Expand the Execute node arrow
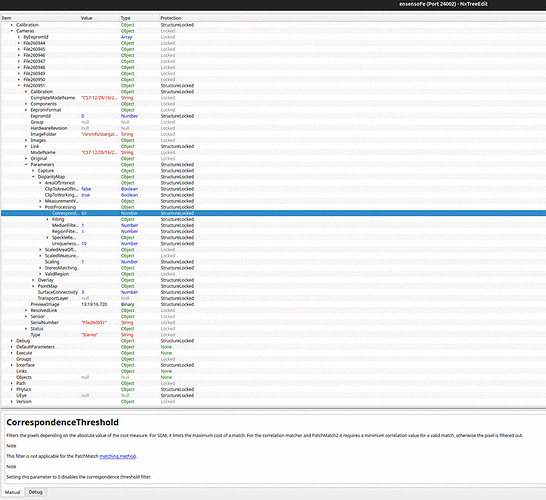The image size is (546, 500). click(x=12, y=353)
